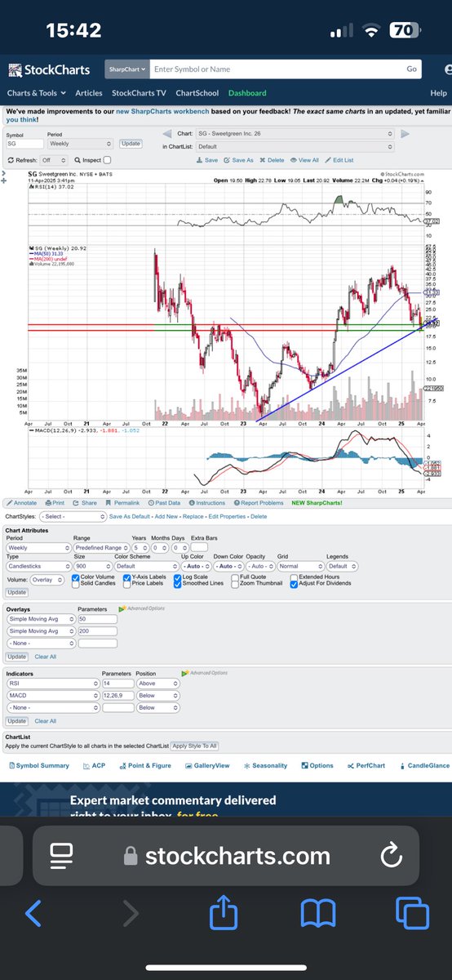The width and height of the screenshot is (452, 980).
Task: Open the ChartStyles select dropdown
Action: (73, 517)
